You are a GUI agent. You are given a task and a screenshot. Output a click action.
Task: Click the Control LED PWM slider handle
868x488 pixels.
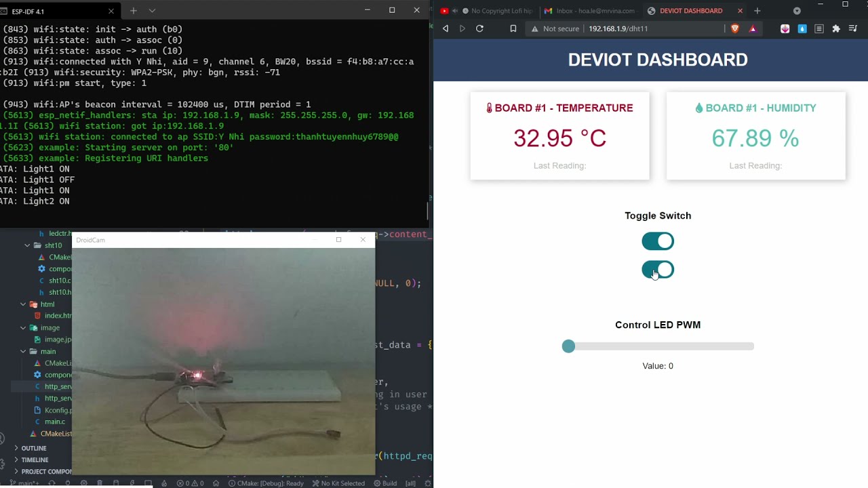568,346
